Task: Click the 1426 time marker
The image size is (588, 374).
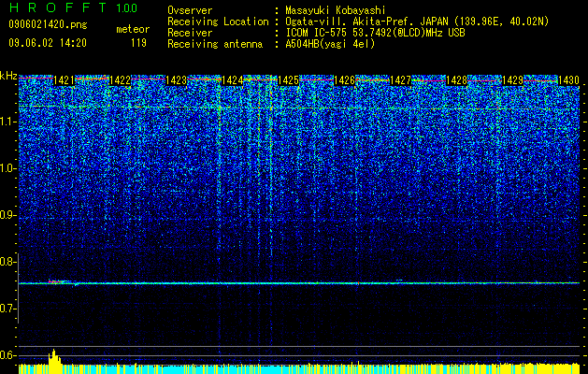Action: pyautogui.click(x=344, y=80)
